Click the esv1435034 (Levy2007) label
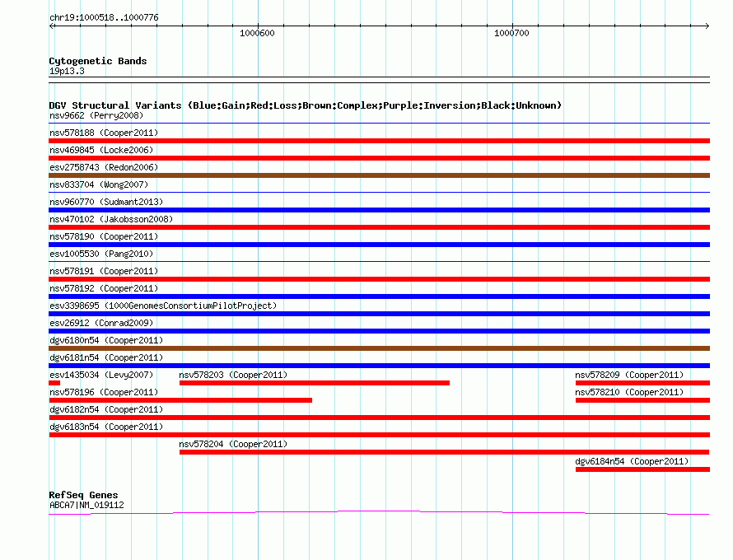 (x=101, y=375)
